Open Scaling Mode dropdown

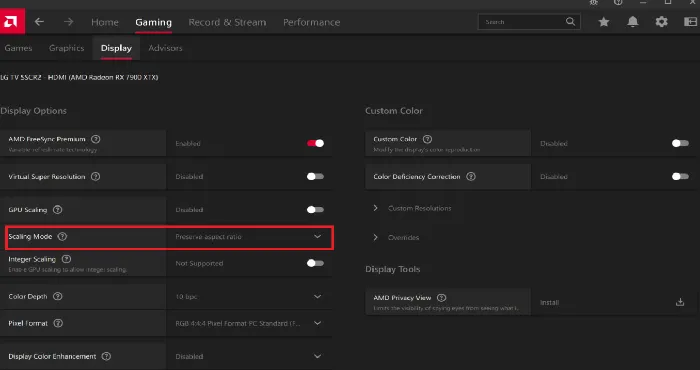tap(317, 237)
